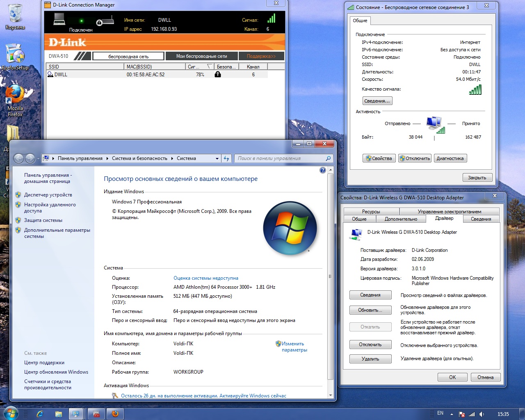This screenshot has height=420, width=525.
Task: Switch to the Сведения tab in adapter properties
Action: (x=481, y=219)
